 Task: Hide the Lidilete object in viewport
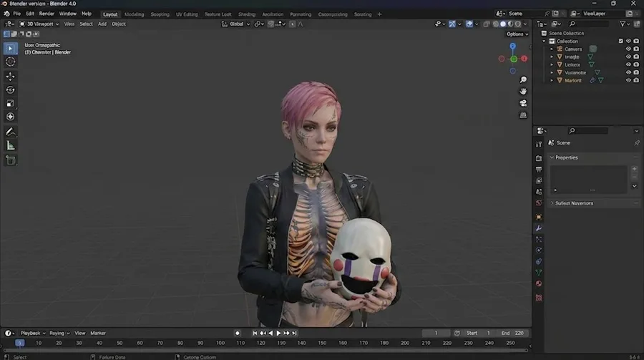[x=628, y=64]
